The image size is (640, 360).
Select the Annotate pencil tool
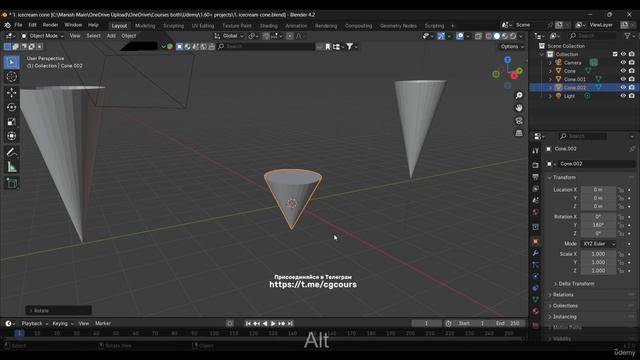coord(11,153)
